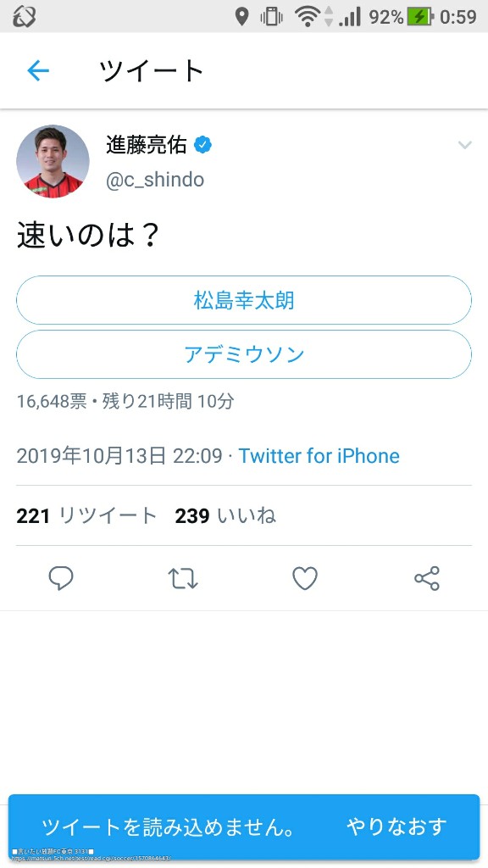Open the Twitter for iPhone link
The height and width of the screenshot is (868, 488).
(319, 456)
